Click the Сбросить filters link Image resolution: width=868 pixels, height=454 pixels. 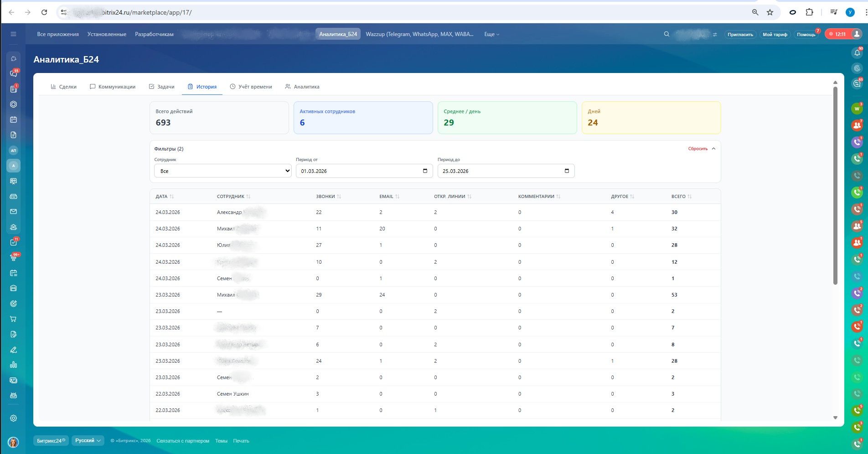click(697, 149)
